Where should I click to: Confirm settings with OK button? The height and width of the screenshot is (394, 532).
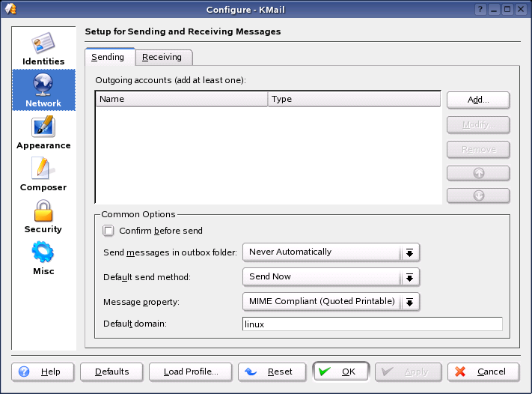point(340,372)
